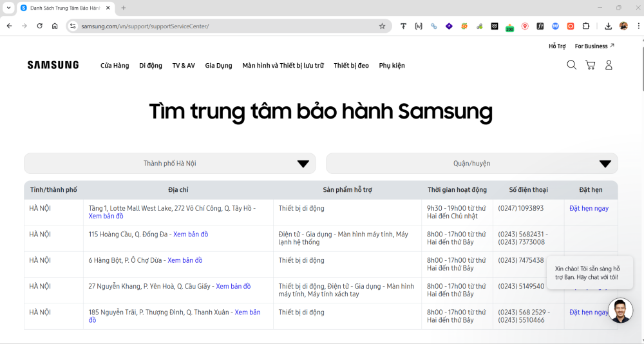Open the Samsung shopping cart icon
Screen dimensions: 644x344
tap(590, 65)
